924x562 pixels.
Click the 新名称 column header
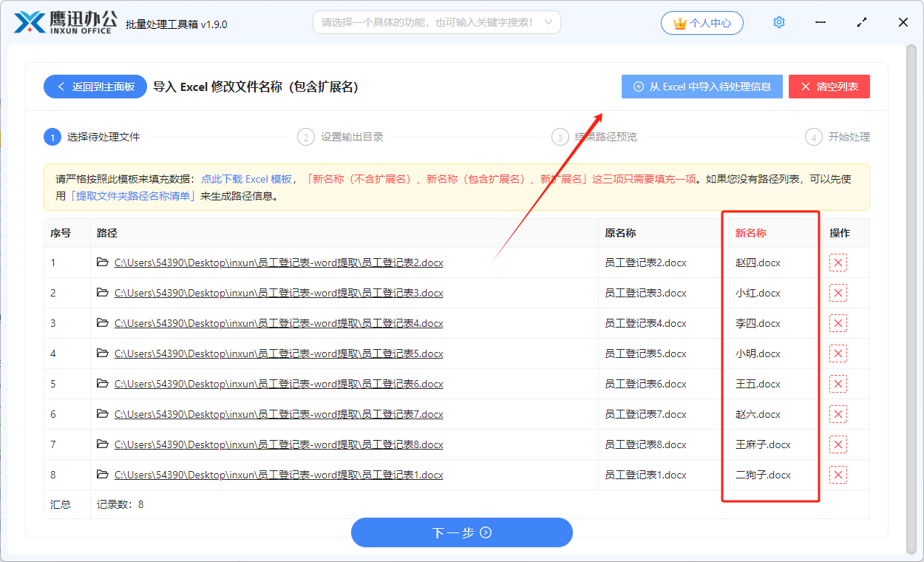(750, 233)
